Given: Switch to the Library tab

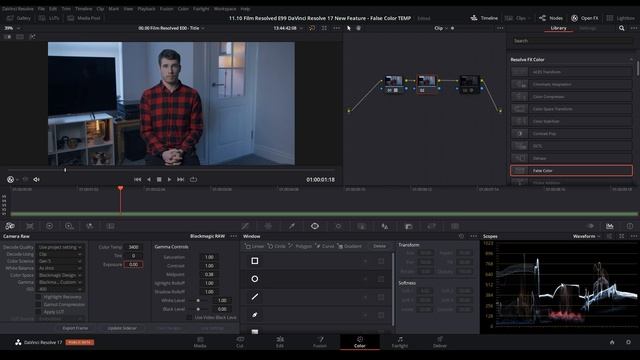Looking at the screenshot, I should point(558,28).
